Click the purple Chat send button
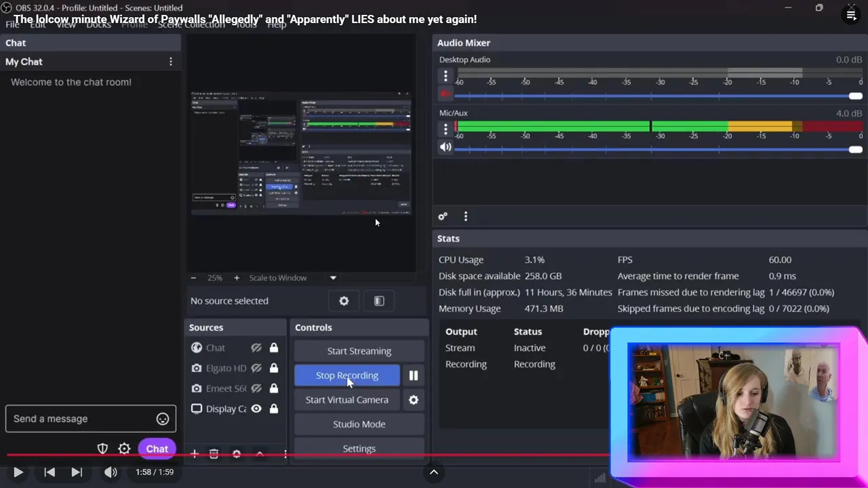This screenshot has width=868, height=488. (157, 449)
